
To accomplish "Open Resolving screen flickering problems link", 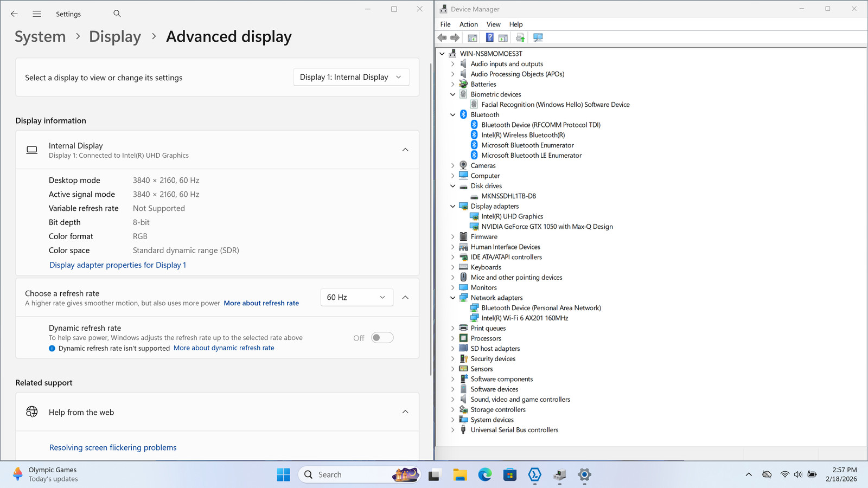I will click(113, 447).
